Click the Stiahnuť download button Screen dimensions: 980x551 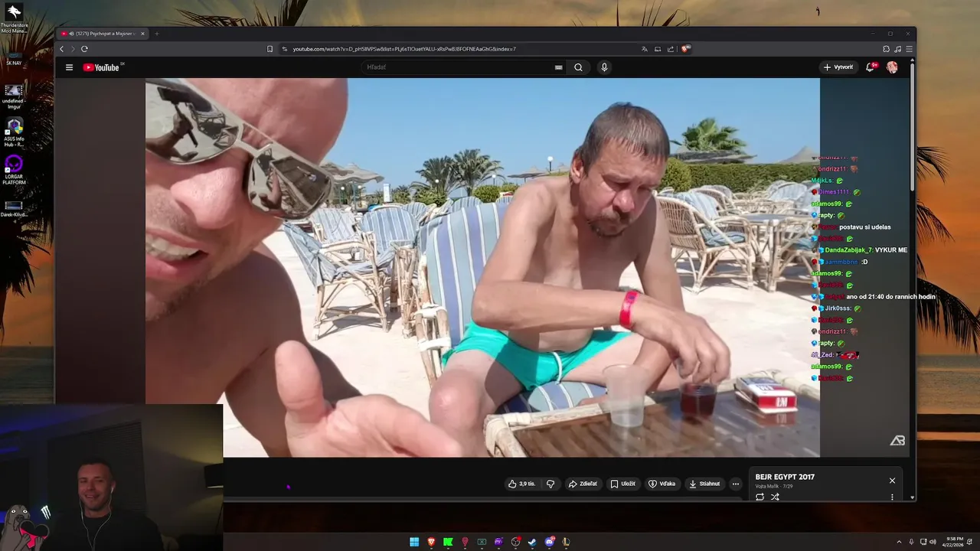[x=704, y=484]
